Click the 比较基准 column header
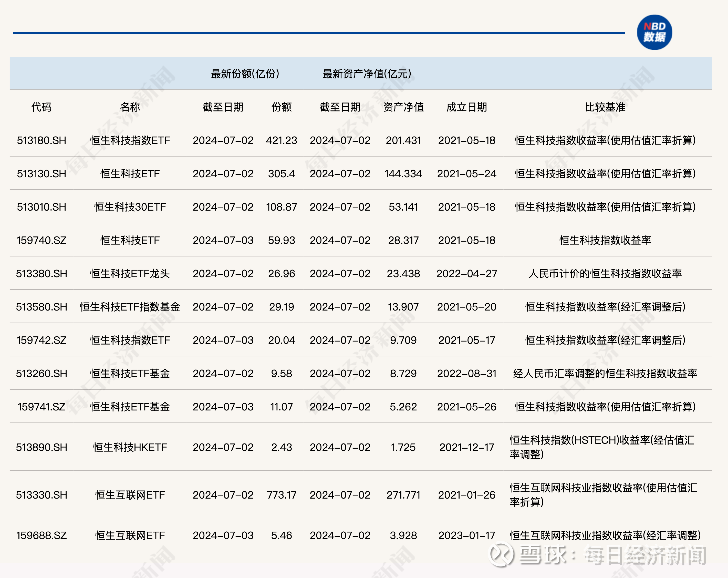728x578 pixels. point(605,107)
